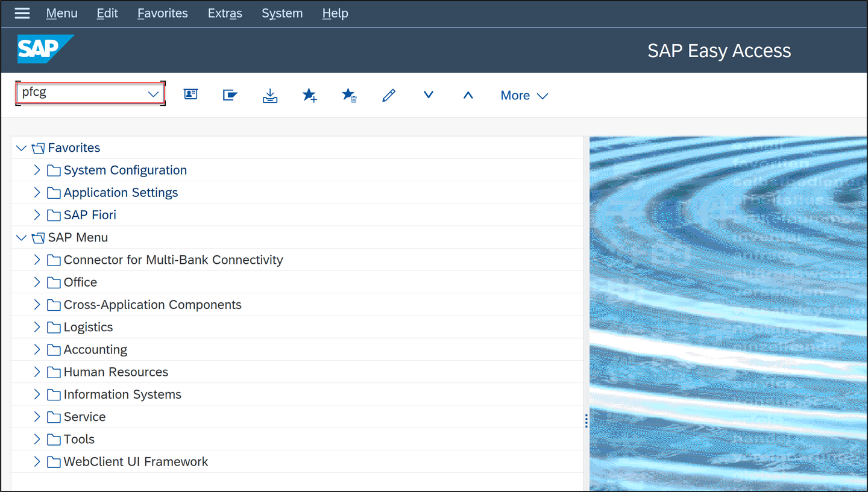The height and width of the screenshot is (492, 868).
Task: Add to favorites with star-plus icon
Action: (x=310, y=95)
